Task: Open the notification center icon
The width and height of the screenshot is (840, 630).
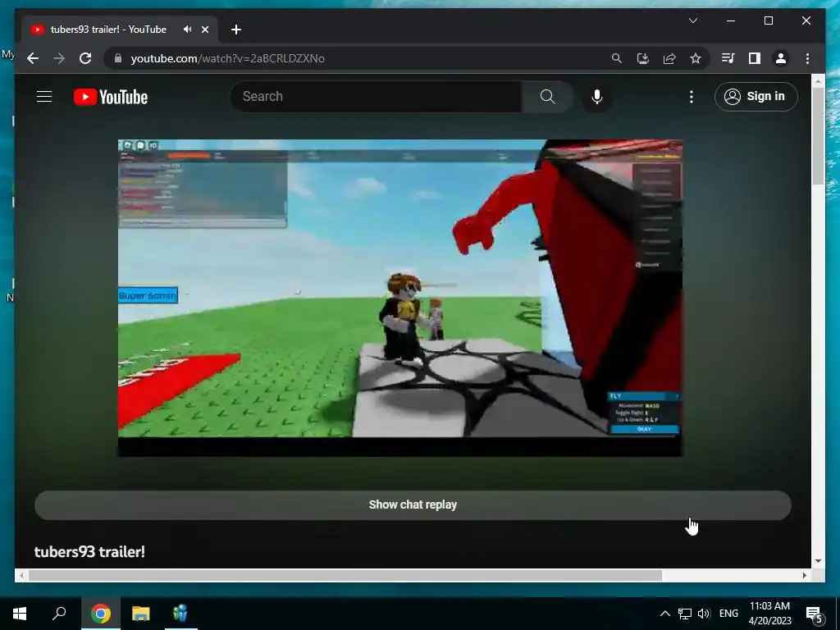Action: pyautogui.click(x=815, y=614)
